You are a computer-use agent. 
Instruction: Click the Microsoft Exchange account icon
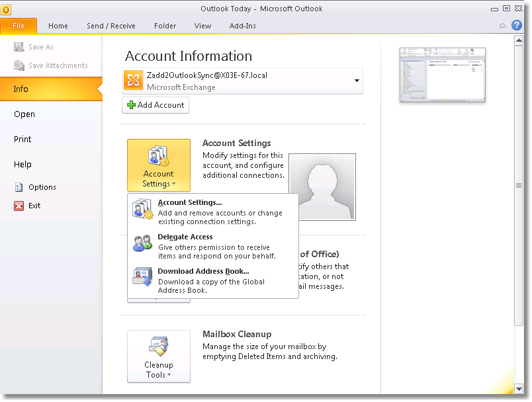coord(134,81)
